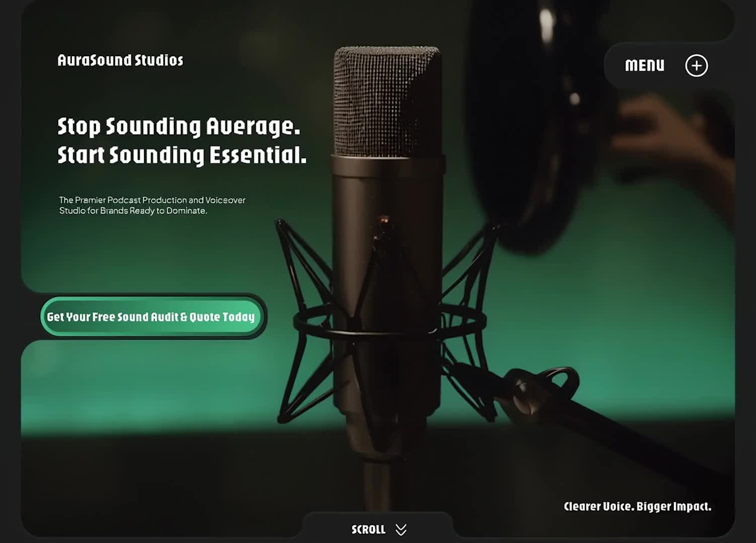
Task: Click the AuraSound Studios logo
Action: (x=120, y=60)
